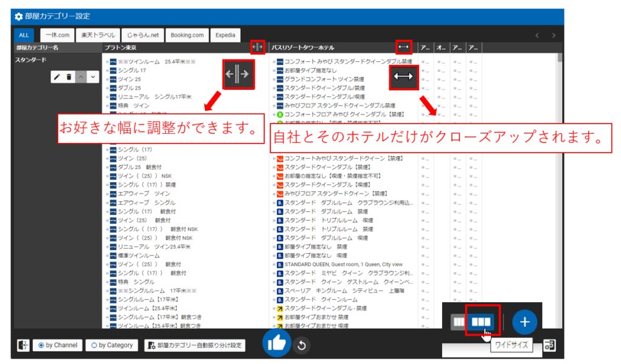Click the expand arrows icon beside バスリゾートタワーホテル
This screenshot has height=364, width=621.
403,47
